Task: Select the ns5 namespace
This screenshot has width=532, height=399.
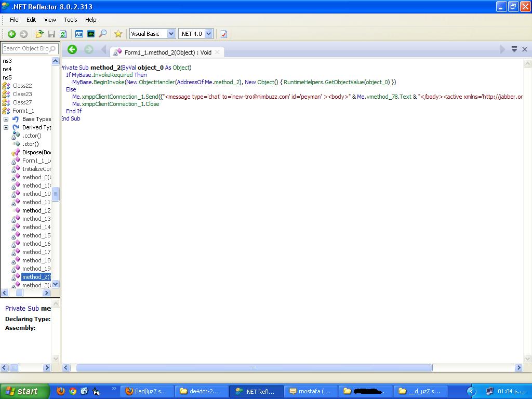Action: (x=7, y=77)
